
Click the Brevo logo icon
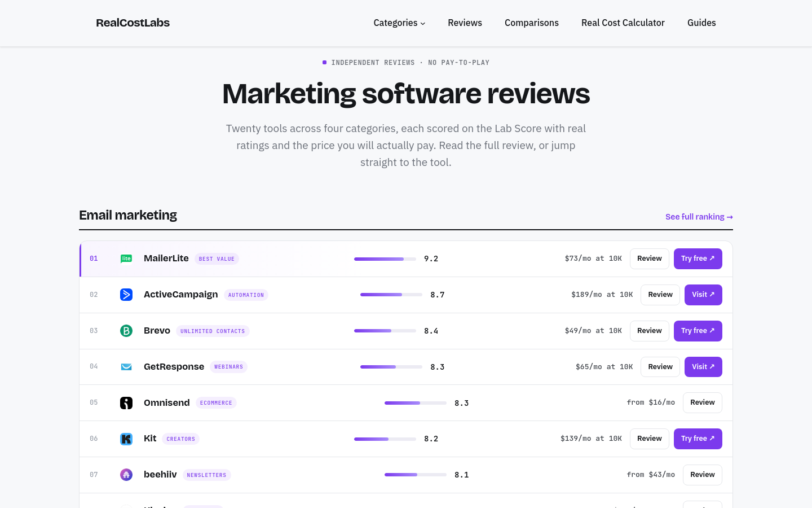coord(126,331)
